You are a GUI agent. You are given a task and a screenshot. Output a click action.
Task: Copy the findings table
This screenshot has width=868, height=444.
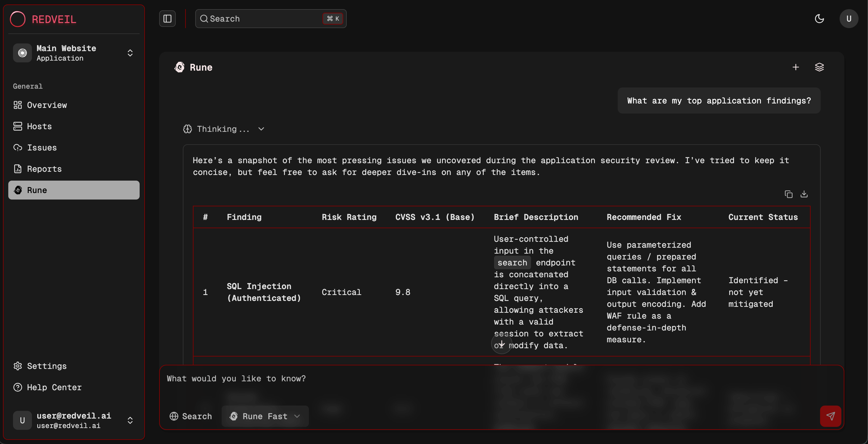pyautogui.click(x=788, y=194)
